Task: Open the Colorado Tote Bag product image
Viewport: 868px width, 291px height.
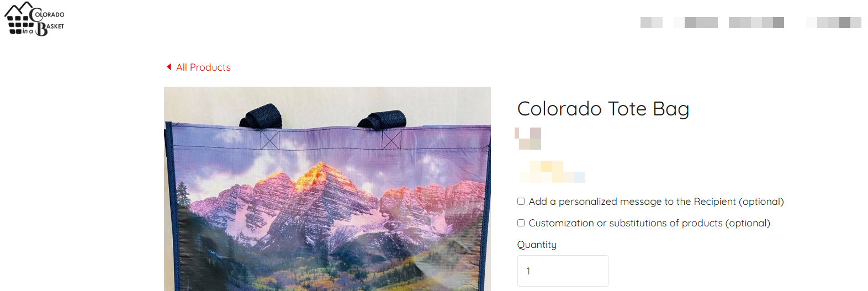Action: 327,189
